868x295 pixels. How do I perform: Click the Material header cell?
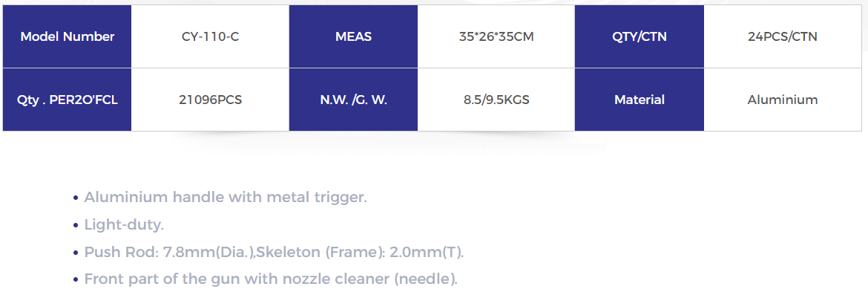coord(640,100)
